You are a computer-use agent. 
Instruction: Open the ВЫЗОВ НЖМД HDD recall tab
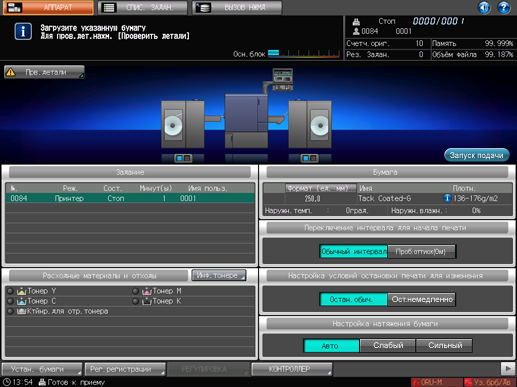coord(237,7)
